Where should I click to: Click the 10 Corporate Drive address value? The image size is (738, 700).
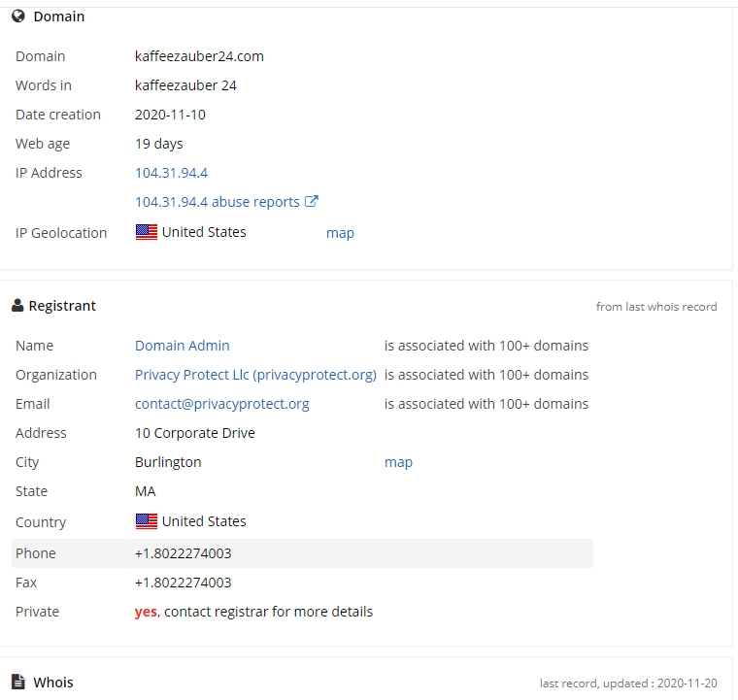(x=195, y=433)
